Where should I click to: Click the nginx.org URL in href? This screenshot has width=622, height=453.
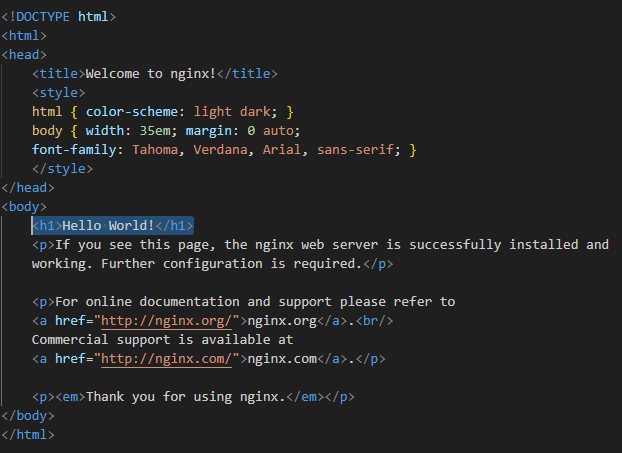[166, 321]
